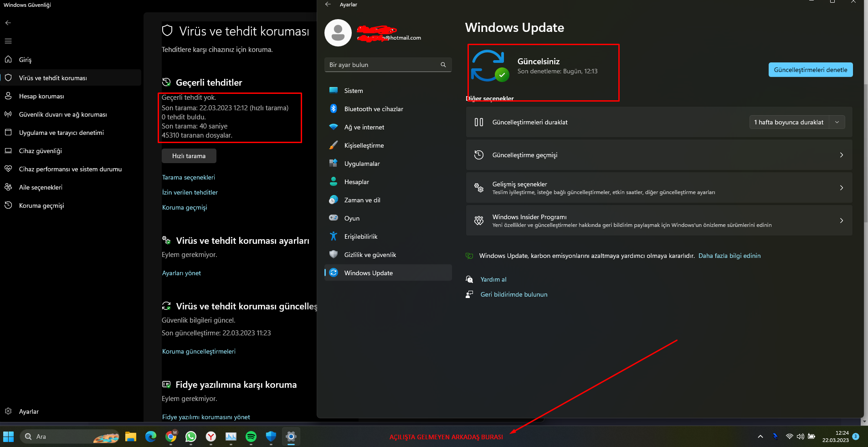Open the Windows Start menu
Image resolution: width=868 pixels, height=447 pixels.
pyautogui.click(x=9, y=437)
